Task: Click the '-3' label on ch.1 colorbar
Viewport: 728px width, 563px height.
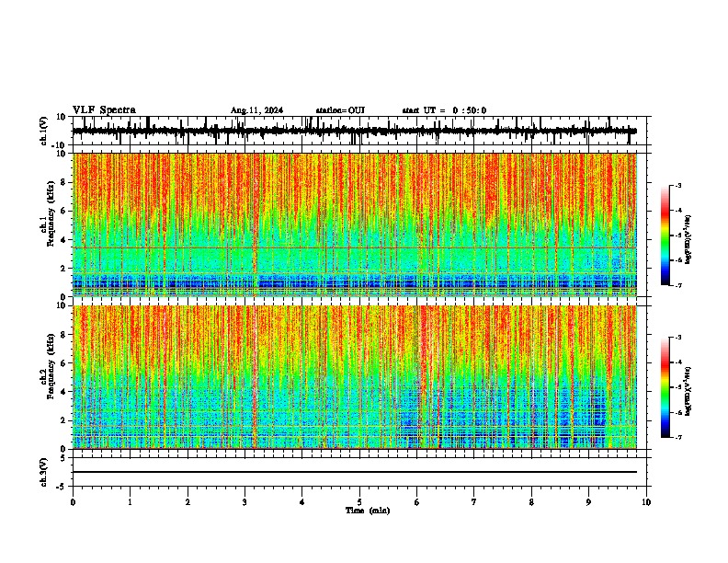Action: point(677,185)
